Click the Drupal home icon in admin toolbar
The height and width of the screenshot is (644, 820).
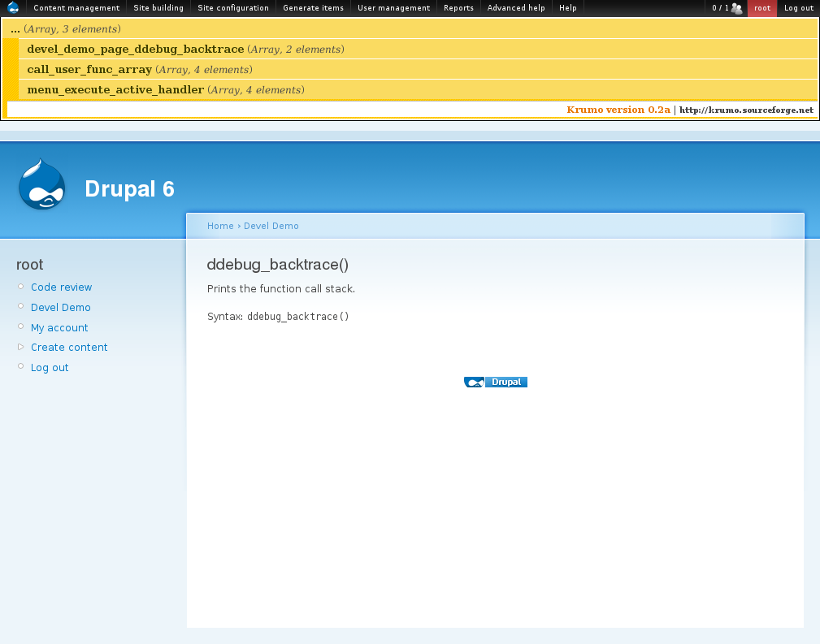(11, 8)
